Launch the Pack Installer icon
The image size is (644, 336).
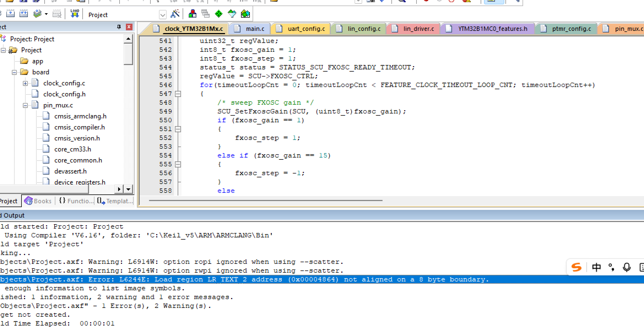(245, 14)
